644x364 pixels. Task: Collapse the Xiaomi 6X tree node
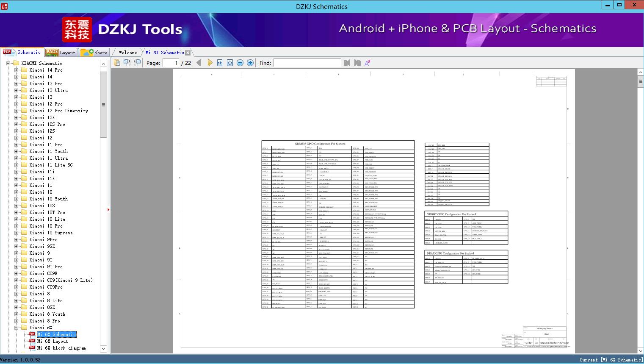17,328
